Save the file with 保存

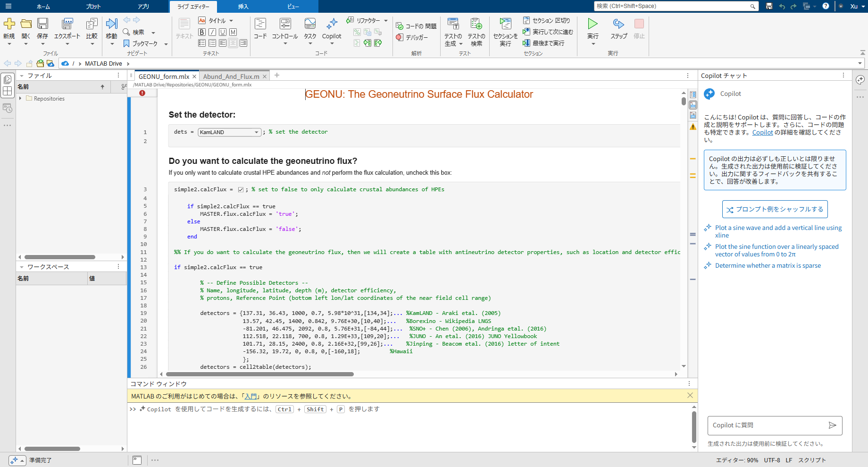pos(43,28)
